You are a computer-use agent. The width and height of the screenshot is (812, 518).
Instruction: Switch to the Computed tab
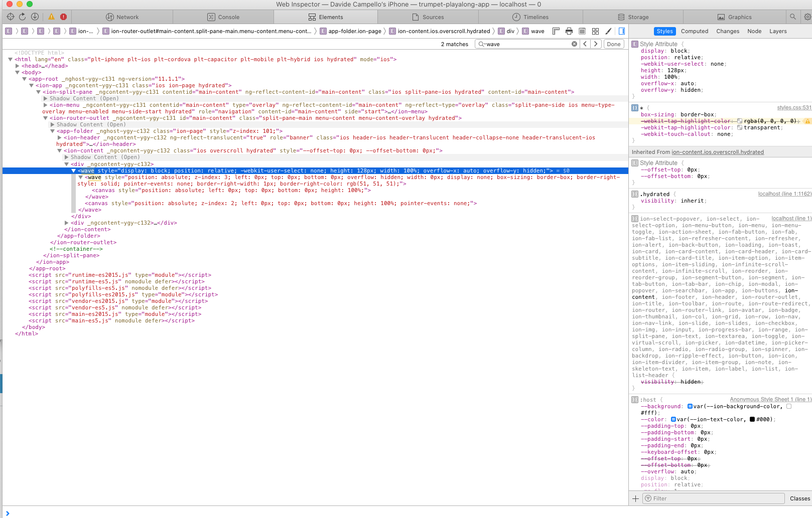[695, 31]
